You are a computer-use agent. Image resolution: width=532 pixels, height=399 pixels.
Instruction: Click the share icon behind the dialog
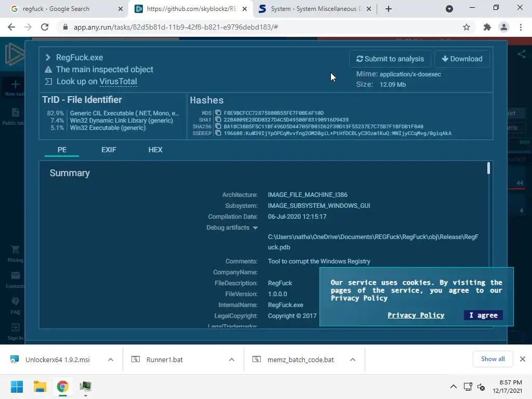(x=522, y=54)
